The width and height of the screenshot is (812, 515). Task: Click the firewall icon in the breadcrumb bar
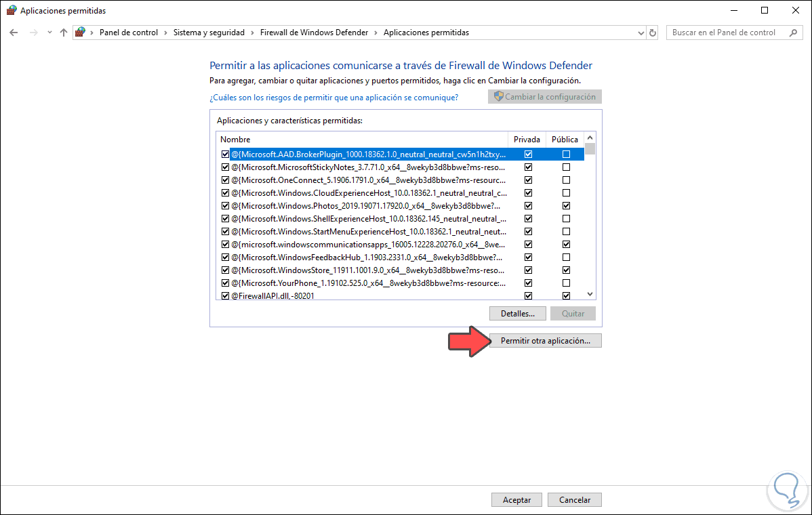tap(80, 32)
